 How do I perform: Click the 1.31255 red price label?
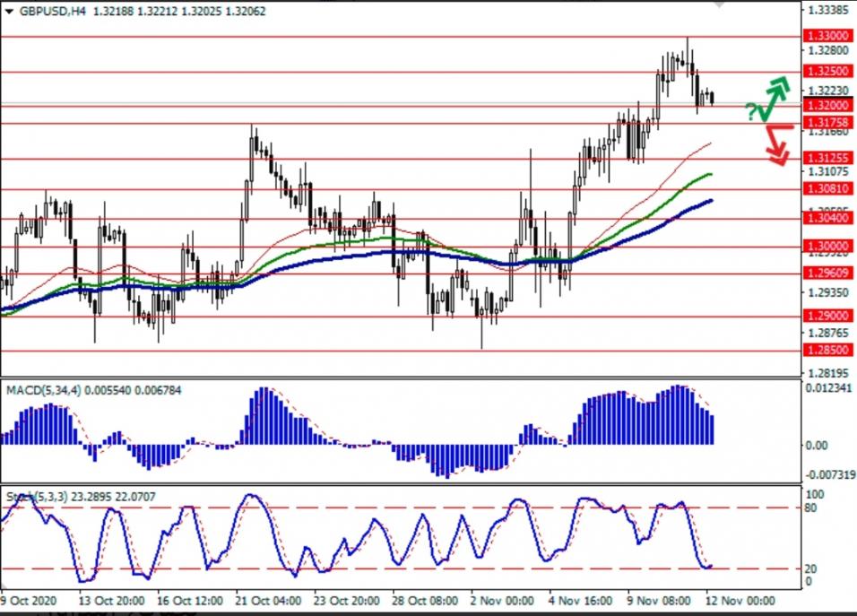coord(828,158)
